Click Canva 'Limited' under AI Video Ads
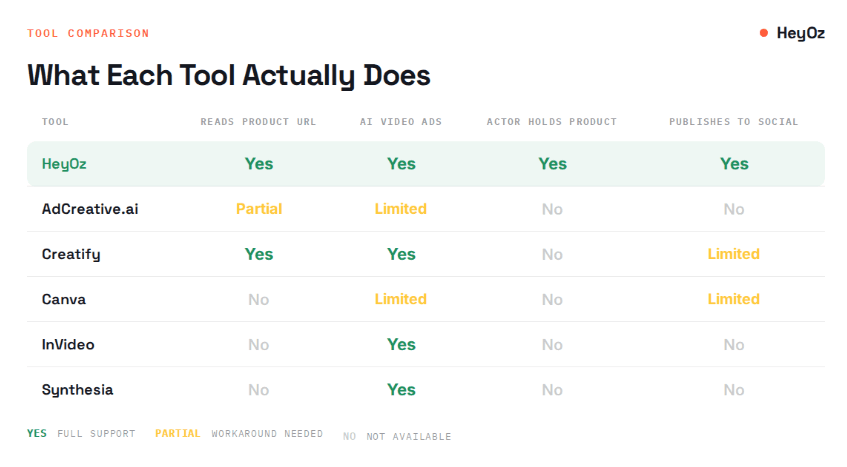Viewport: 847px width, 467px height. pyautogui.click(x=401, y=299)
